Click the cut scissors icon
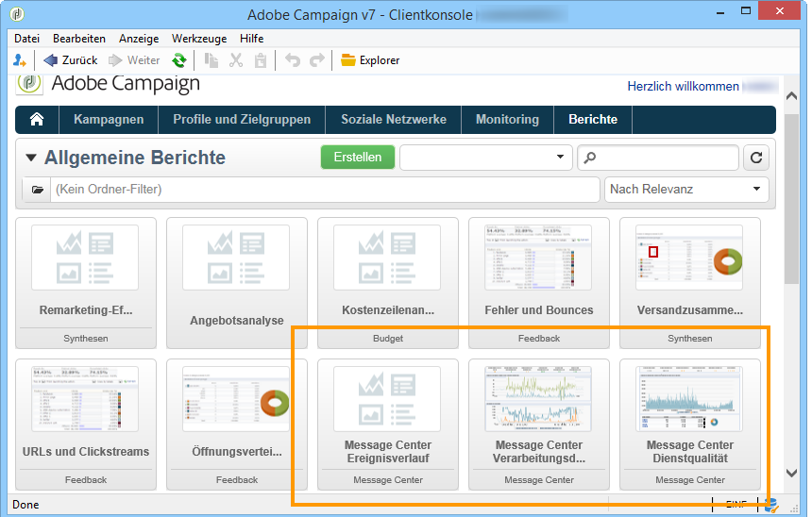Screen dimensions: 812x517 (x=236, y=60)
